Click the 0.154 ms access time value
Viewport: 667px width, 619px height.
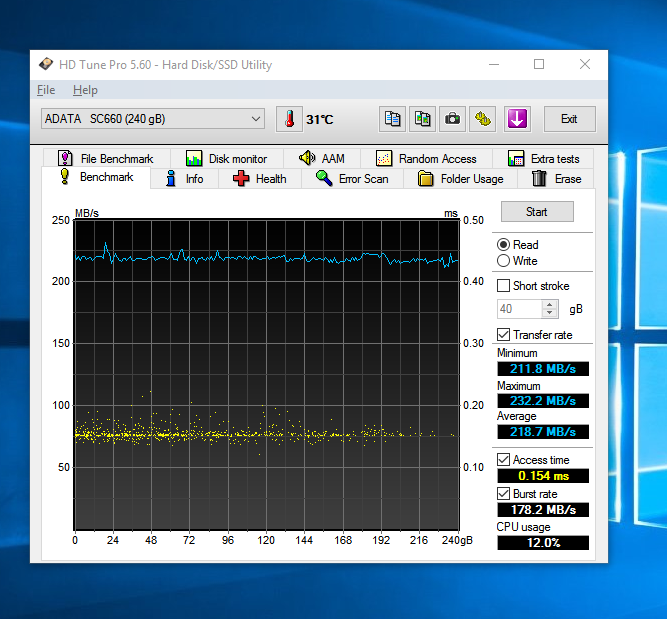coord(543,476)
